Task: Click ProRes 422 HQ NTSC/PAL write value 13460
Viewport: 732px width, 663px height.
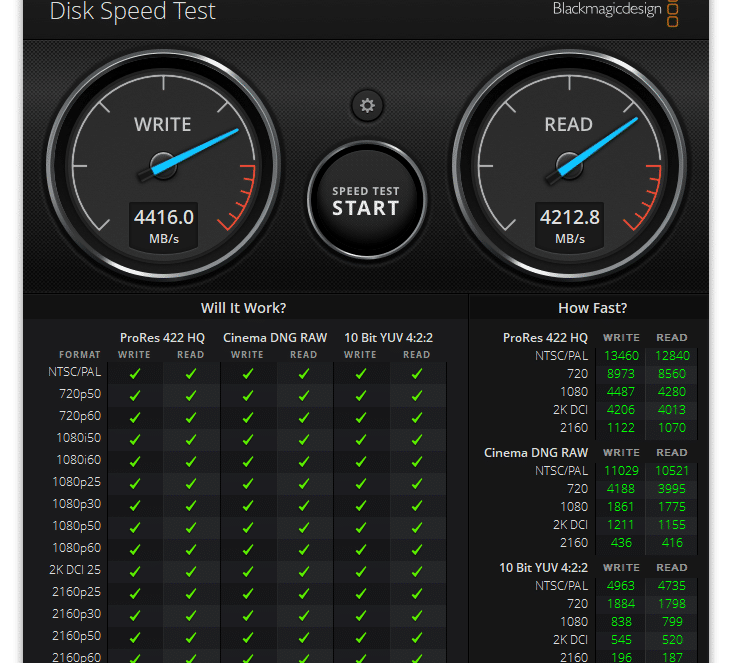Action: [x=621, y=356]
